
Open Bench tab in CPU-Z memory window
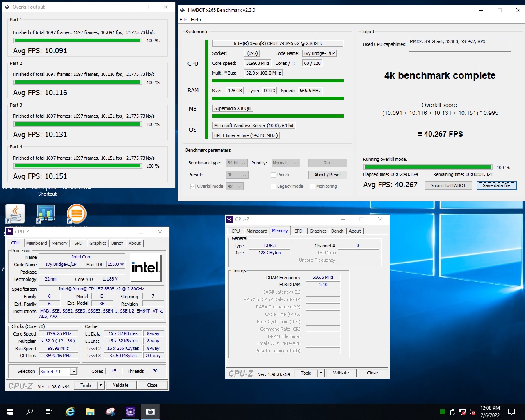pyautogui.click(x=338, y=231)
